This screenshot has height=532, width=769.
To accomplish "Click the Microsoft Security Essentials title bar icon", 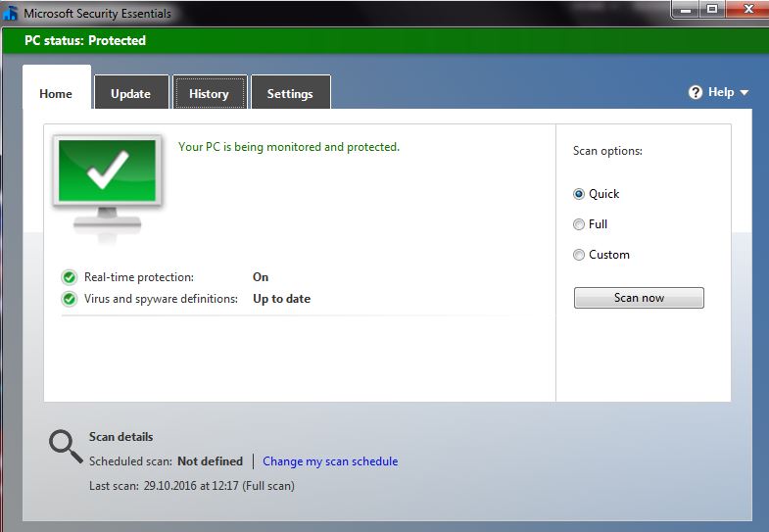I will click(10, 14).
